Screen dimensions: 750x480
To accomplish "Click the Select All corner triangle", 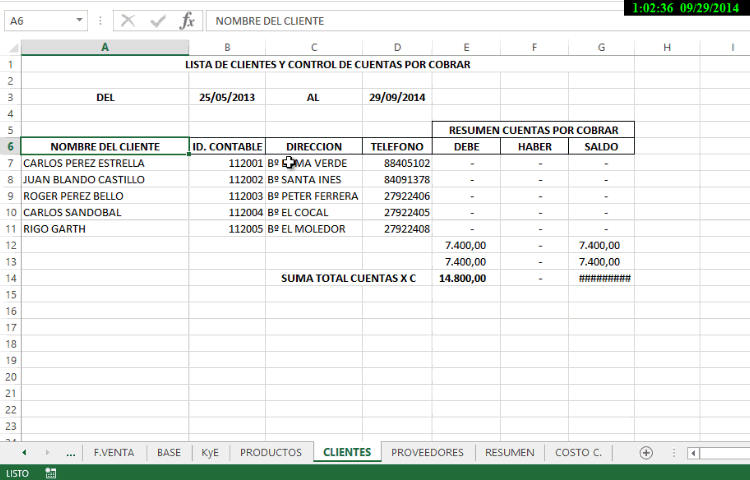I will pos(13,47).
